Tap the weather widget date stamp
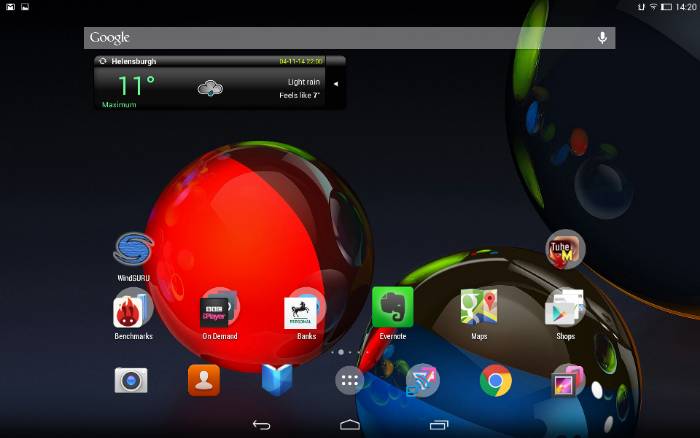 coord(301,61)
